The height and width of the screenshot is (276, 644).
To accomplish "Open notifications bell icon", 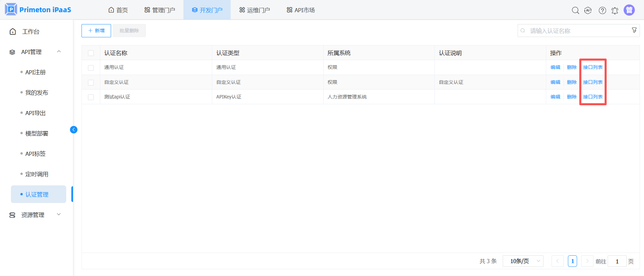I will [615, 11].
